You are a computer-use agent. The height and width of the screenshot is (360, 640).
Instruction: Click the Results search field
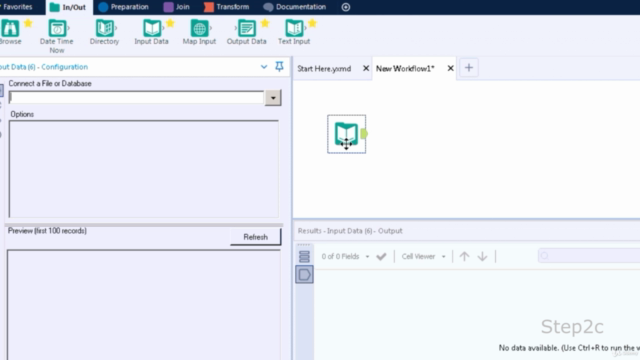pos(589,256)
